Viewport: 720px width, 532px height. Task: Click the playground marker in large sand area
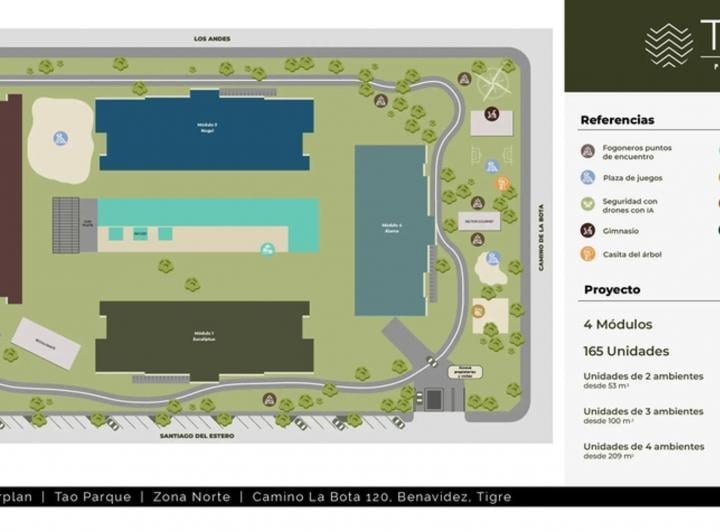[61, 138]
